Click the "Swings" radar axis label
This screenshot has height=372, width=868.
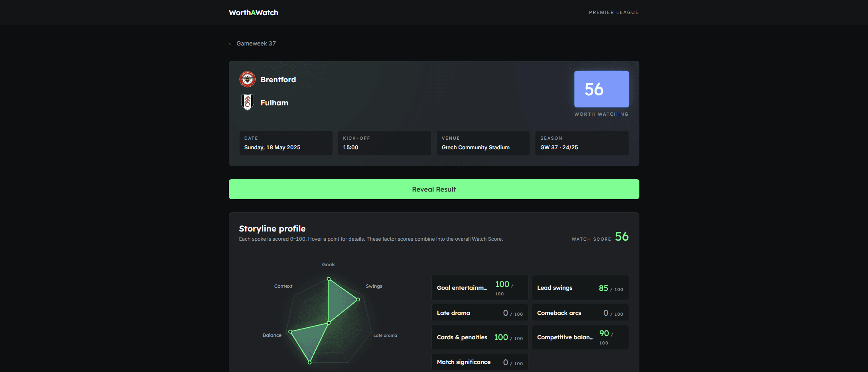pyautogui.click(x=374, y=286)
